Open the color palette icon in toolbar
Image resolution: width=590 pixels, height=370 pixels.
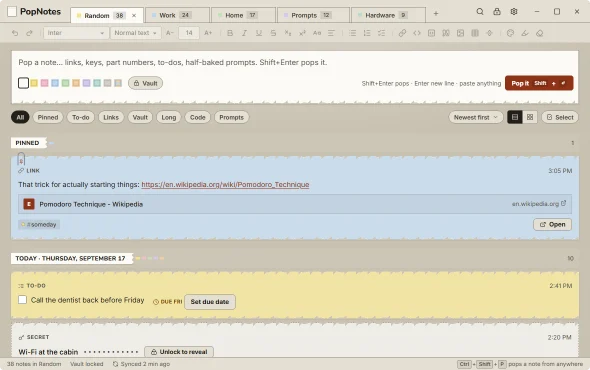pos(510,33)
